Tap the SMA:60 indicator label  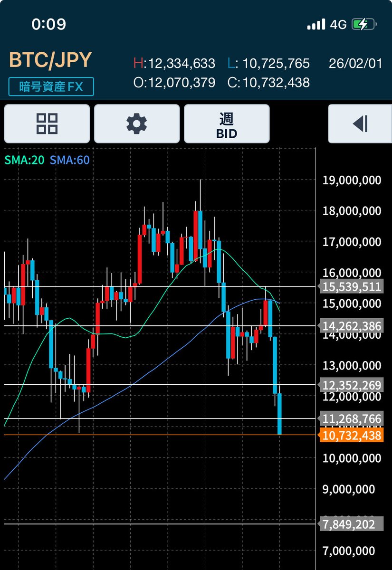coord(70,160)
